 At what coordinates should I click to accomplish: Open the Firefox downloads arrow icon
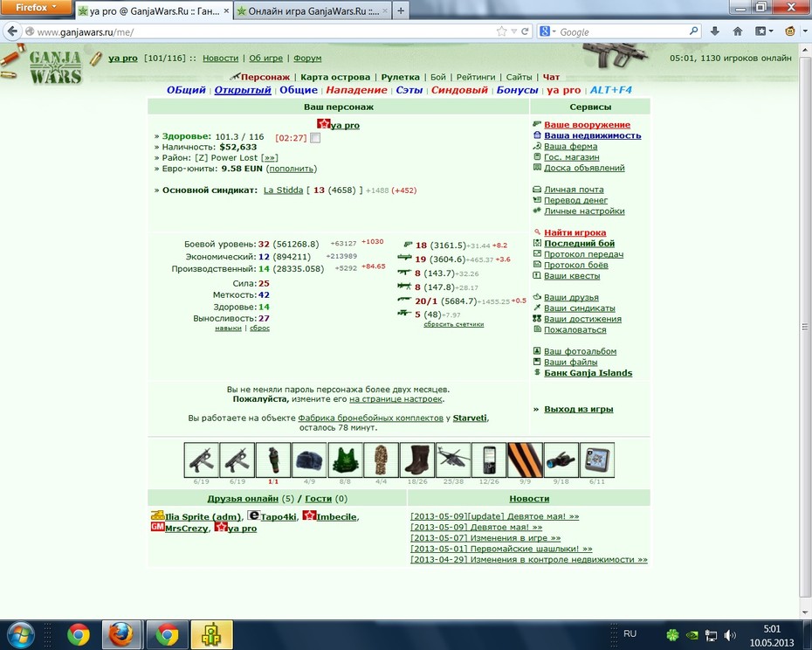click(x=715, y=31)
